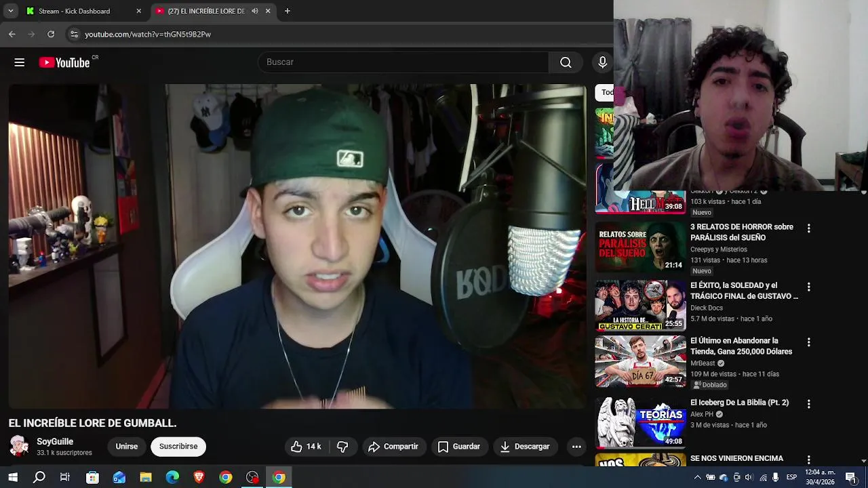868x488 pixels.
Task: Open Outlook from taskbar
Action: point(119,477)
